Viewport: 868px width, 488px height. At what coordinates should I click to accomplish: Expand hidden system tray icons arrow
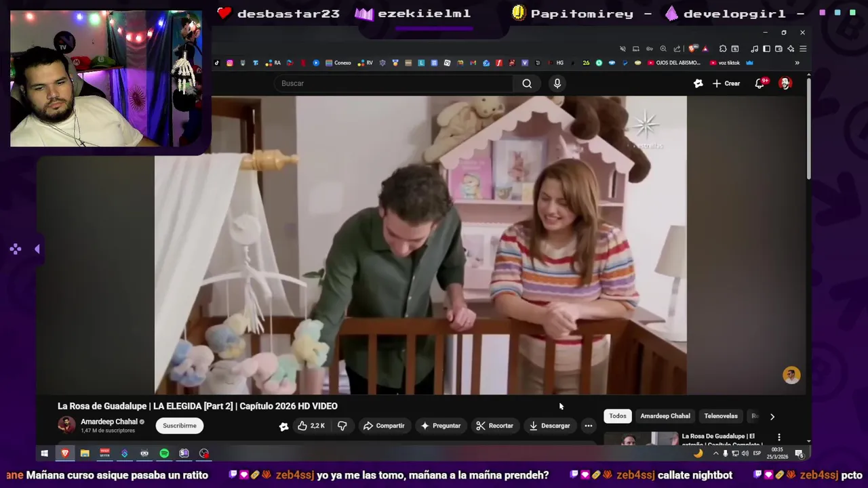coord(715,453)
